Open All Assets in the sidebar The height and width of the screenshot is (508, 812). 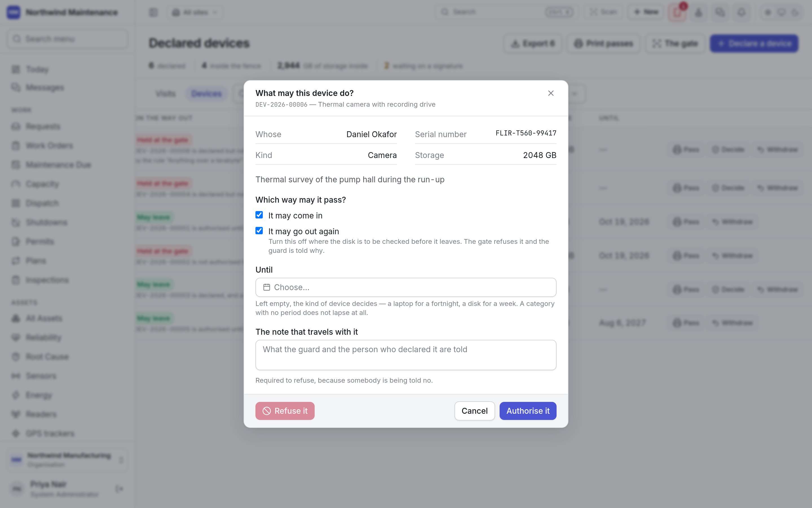[x=67, y=319]
